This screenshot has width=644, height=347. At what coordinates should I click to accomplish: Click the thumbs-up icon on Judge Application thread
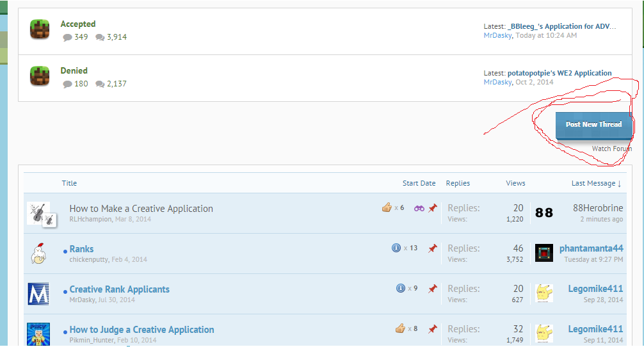click(400, 328)
